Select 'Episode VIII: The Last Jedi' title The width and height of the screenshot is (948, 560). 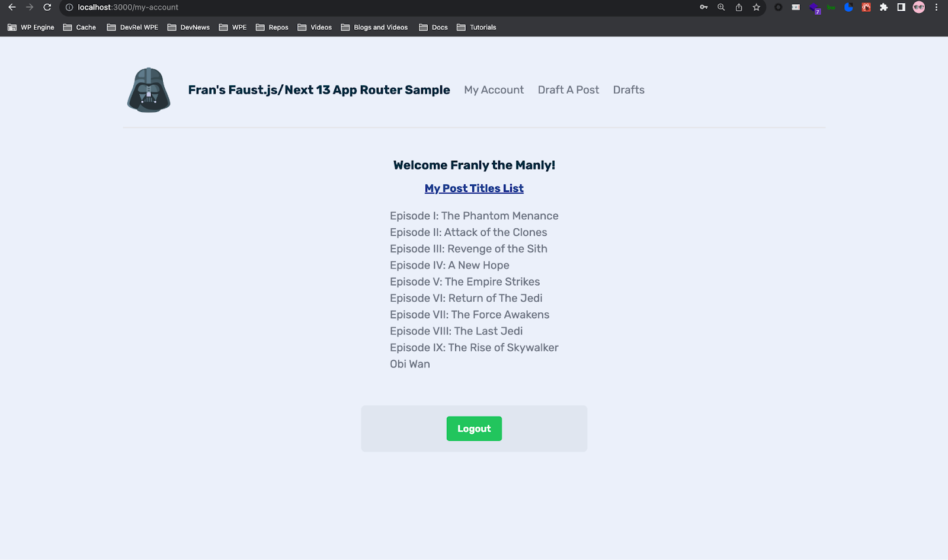pyautogui.click(x=456, y=331)
